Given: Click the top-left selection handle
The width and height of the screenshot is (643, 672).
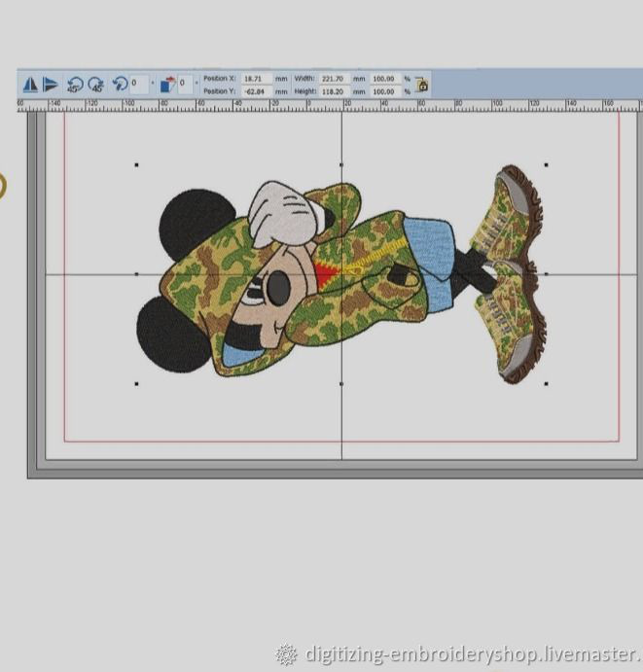Looking at the screenshot, I should coord(136,165).
